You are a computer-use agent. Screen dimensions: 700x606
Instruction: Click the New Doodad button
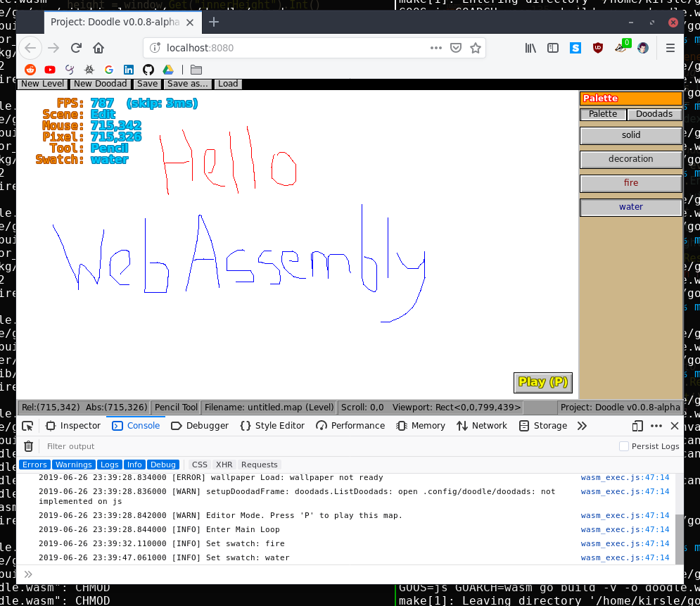101,84
